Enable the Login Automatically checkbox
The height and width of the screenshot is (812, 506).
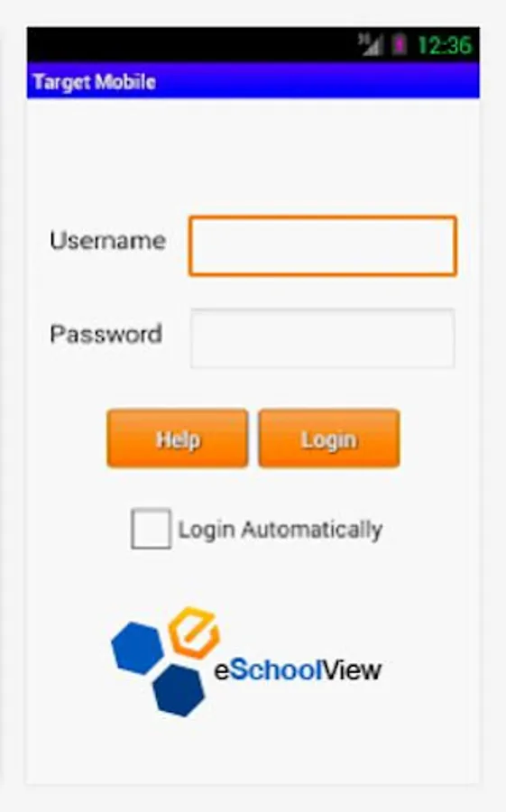click(151, 529)
